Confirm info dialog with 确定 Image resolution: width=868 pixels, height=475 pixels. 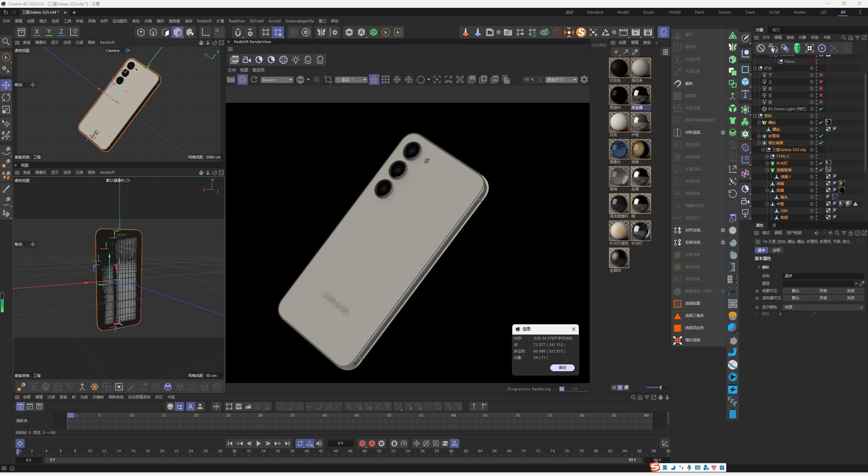coord(563,367)
